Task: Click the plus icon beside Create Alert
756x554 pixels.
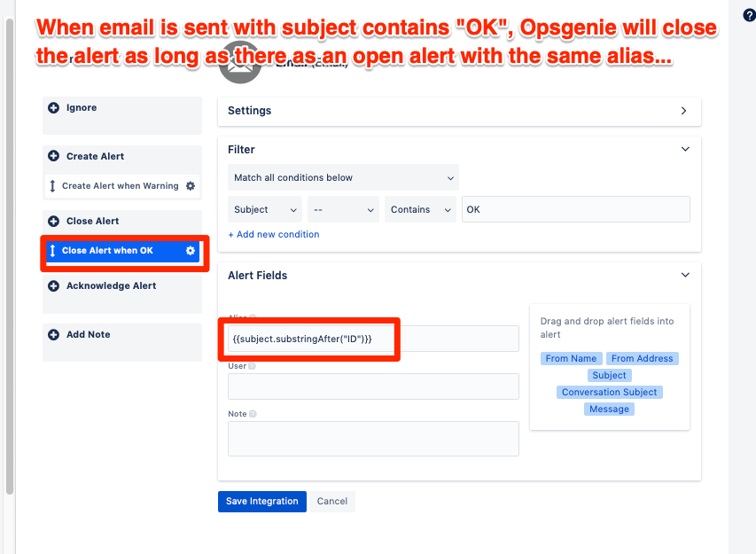Action: tap(54, 155)
